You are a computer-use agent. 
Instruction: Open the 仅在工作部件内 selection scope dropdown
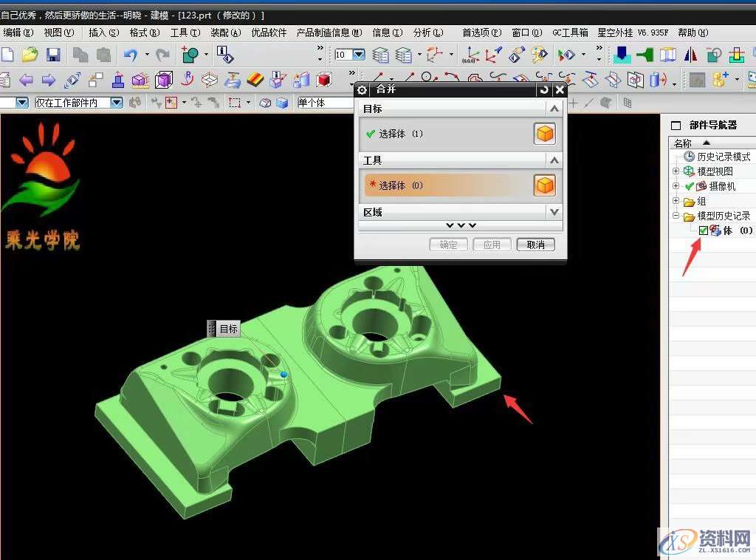point(117,103)
